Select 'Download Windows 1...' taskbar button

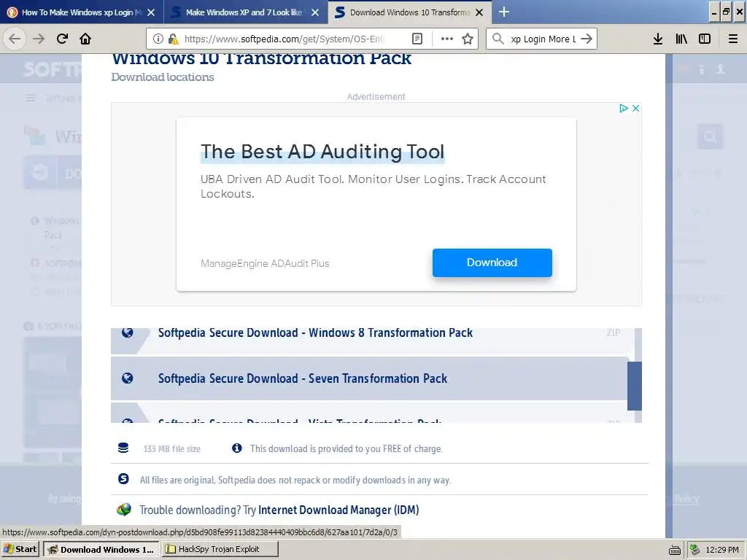click(x=101, y=549)
